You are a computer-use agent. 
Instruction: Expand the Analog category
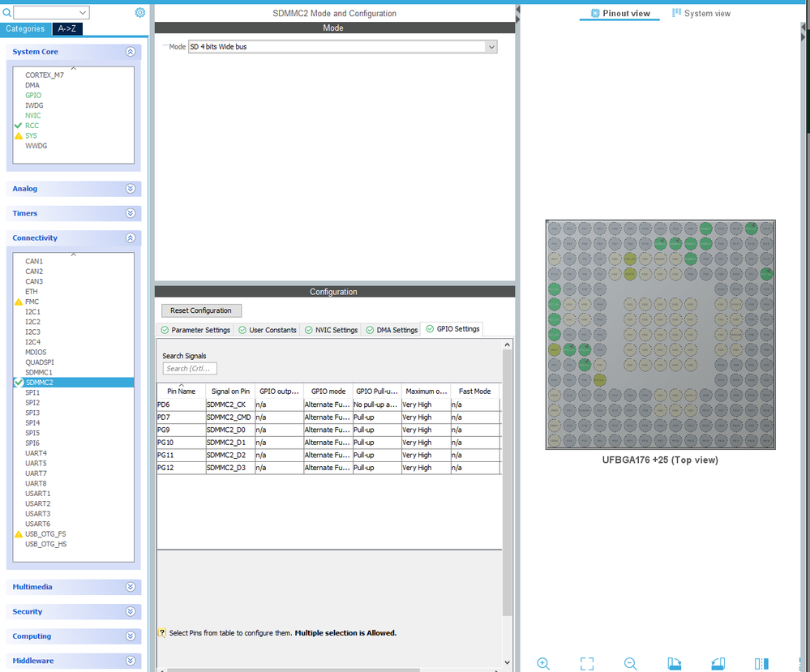[131, 189]
